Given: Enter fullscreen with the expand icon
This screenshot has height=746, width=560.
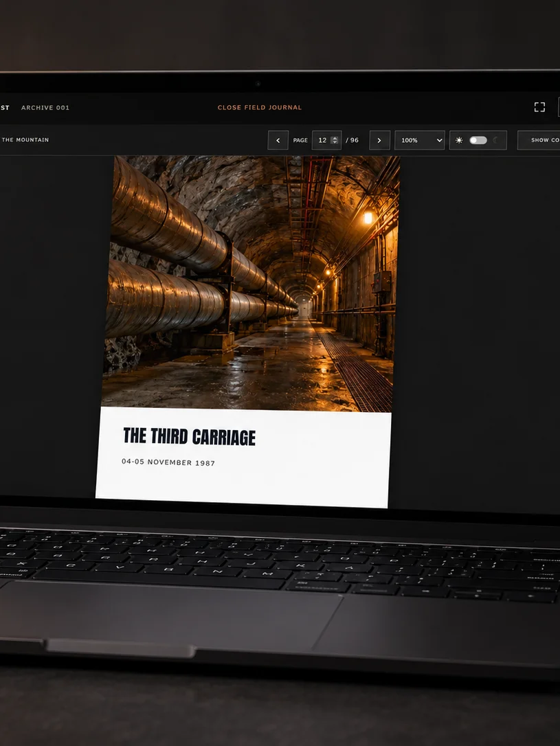Looking at the screenshot, I should (x=539, y=107).
